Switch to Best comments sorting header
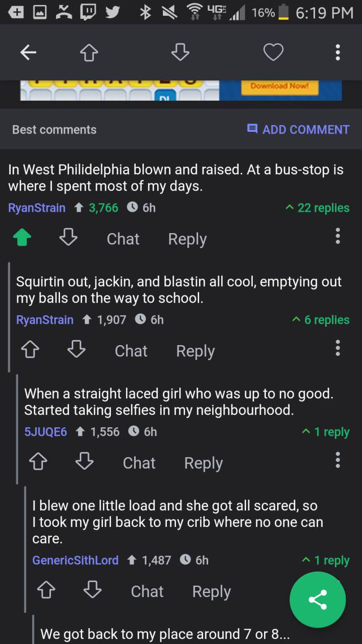The image size is (362, 644). coord(54,130)
